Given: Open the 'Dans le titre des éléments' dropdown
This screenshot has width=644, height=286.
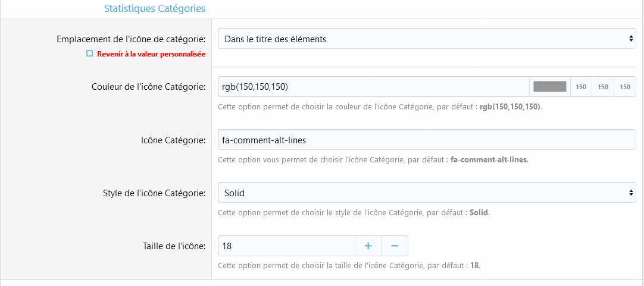Looking at the screenshot, I should (426, 39).
